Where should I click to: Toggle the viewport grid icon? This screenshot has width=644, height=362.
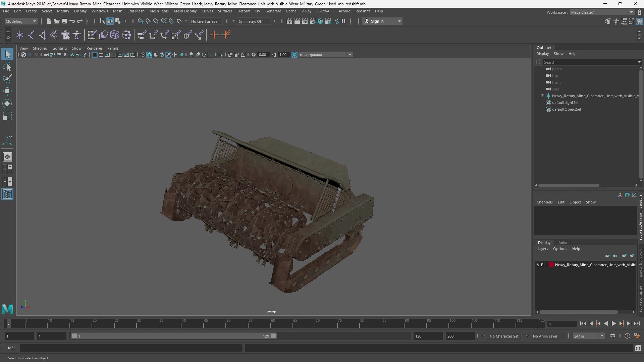[95, 55]
